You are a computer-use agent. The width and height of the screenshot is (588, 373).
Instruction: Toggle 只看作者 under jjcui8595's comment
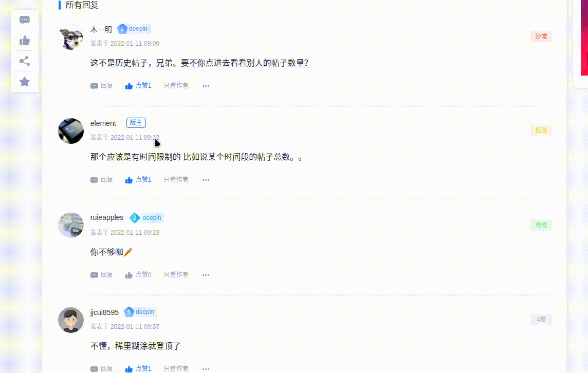point(176,368)
